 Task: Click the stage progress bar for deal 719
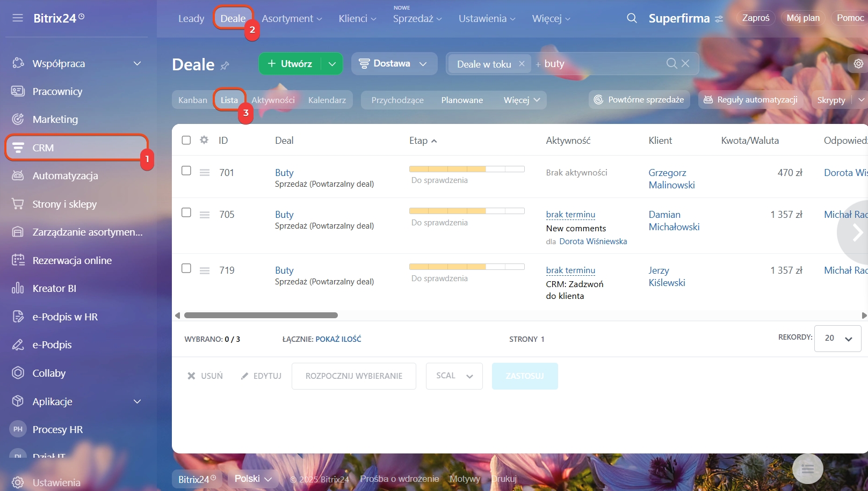[x=467, y=267]
